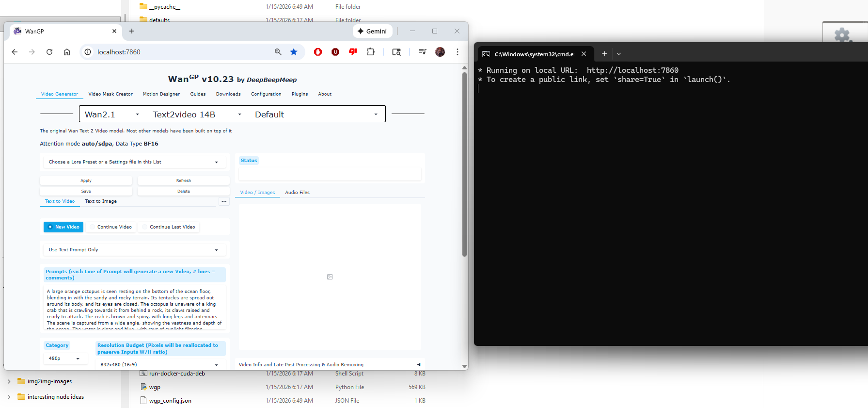Image resolution: width=868 pixels, height=408 pixels.
Task: Add a new tab in the cmd terminal
Action: pyautogui.click(x=604, y=54)
